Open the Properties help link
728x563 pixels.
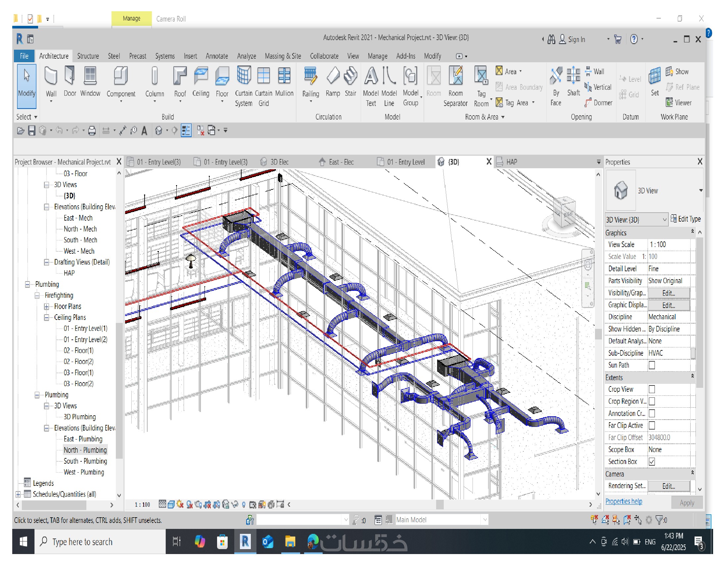coord(623,501)
